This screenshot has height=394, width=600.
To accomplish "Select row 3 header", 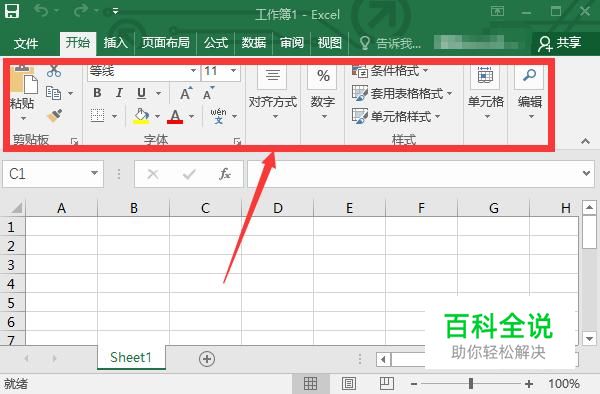I will pyautogui.click(x=11, y=265).
